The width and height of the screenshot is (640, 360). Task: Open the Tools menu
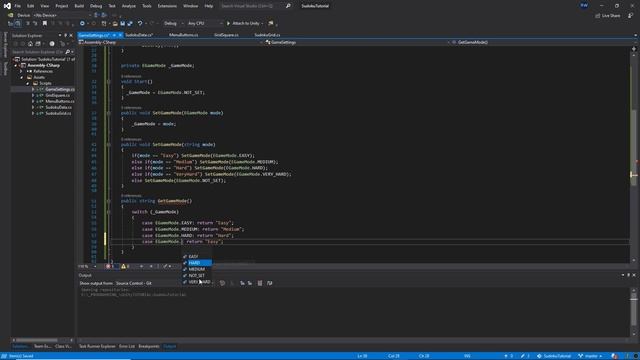(x=147, y=6)
